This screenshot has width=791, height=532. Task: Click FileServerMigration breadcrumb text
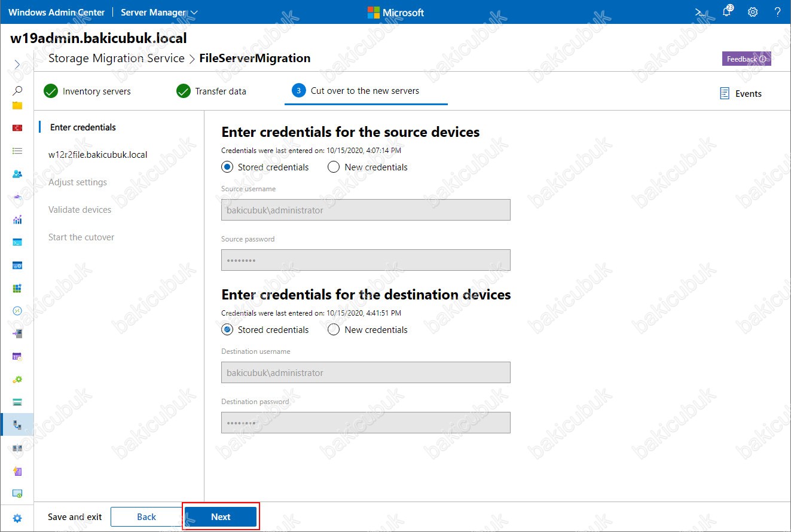click(255, 58)
